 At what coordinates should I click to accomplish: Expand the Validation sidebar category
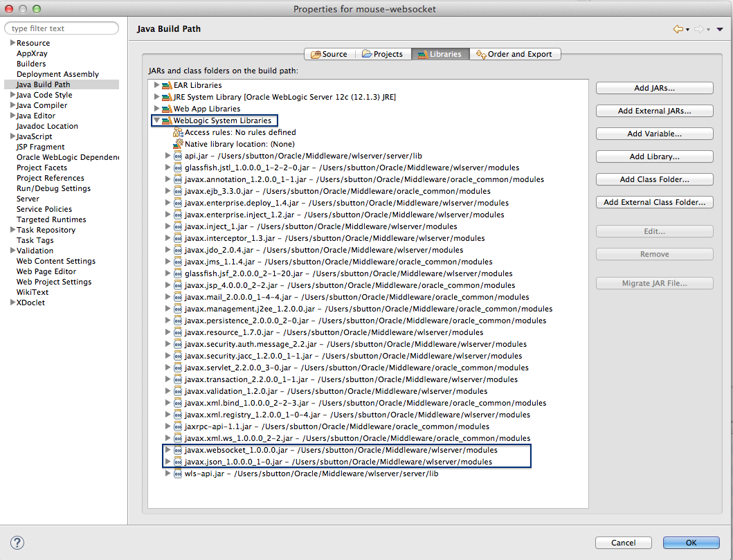point(12,251)
